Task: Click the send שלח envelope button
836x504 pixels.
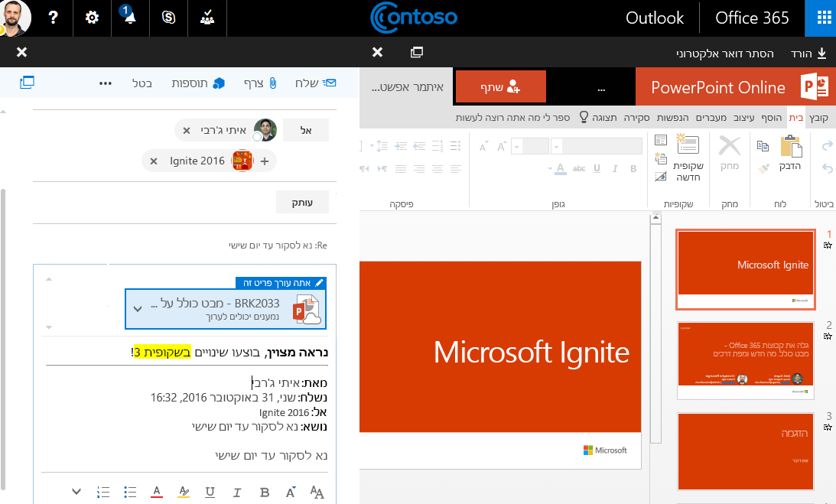Action: 315,83
